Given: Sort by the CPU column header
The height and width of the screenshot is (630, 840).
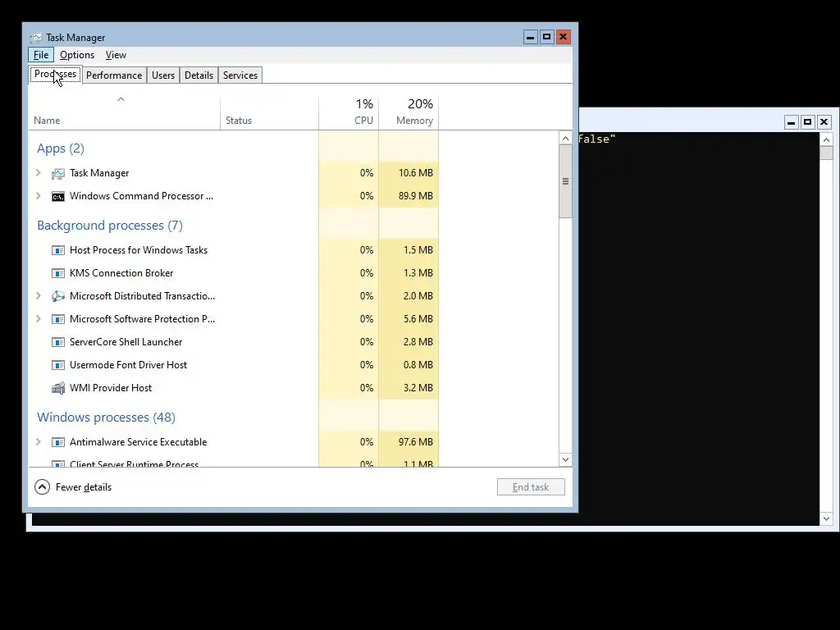Looking at the screenshot, I should [349, 112].
